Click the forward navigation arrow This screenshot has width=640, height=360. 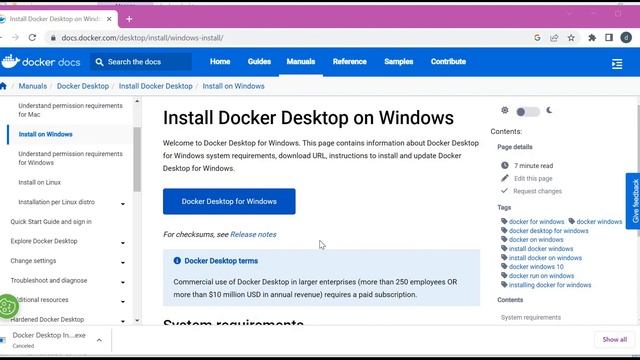15,38
